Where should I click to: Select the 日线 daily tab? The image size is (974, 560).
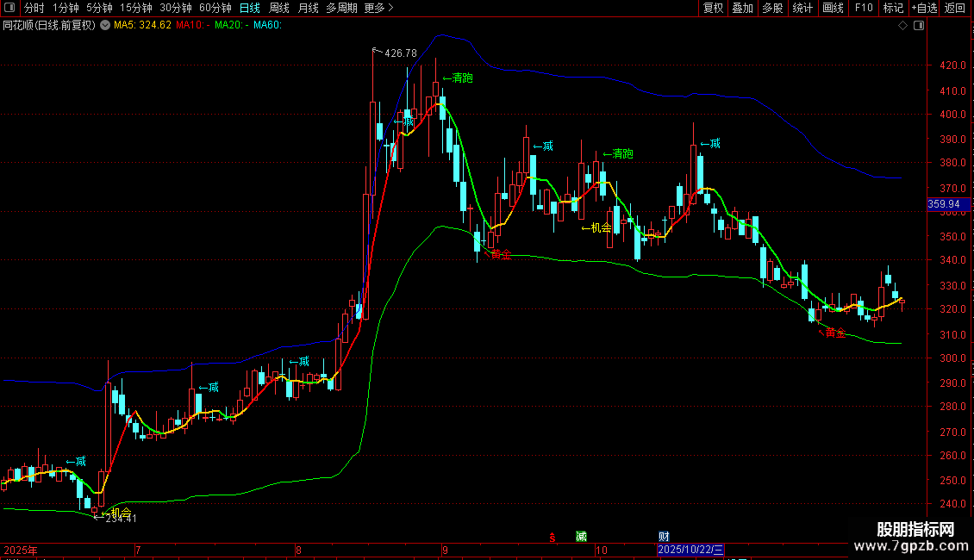click(x=250, y=8)
